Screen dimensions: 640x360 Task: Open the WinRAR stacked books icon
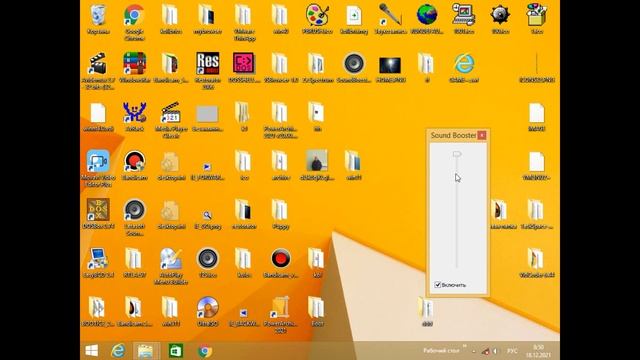point(134,64)
